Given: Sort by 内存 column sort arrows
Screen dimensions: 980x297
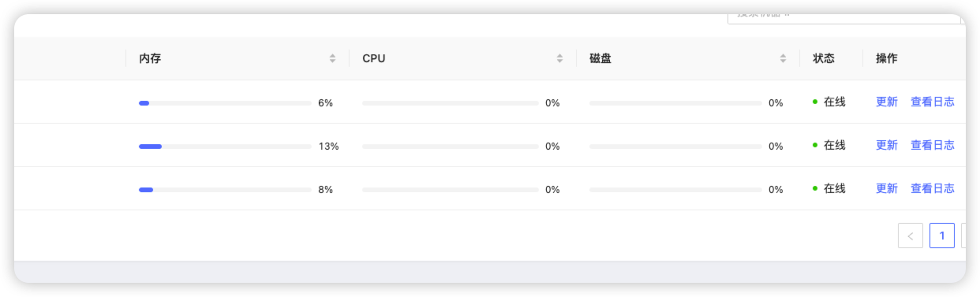Looking at the screenshot, I should (333, 58).
